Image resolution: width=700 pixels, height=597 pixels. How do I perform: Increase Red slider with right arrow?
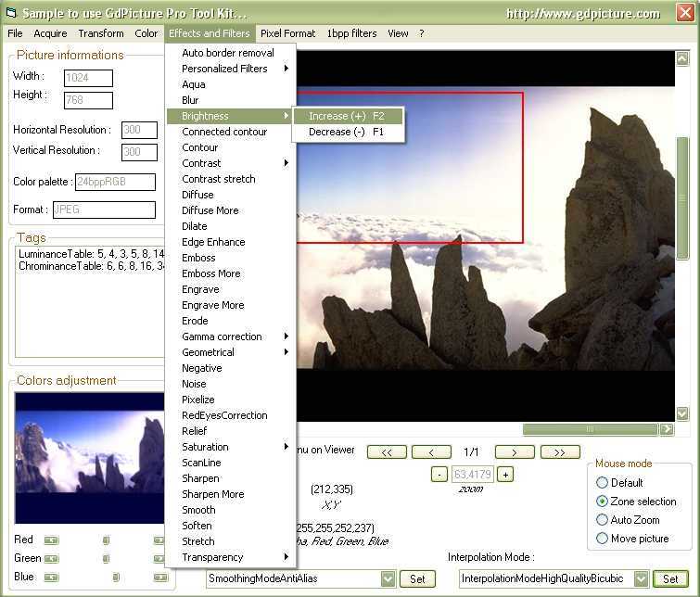coord(159,540)
